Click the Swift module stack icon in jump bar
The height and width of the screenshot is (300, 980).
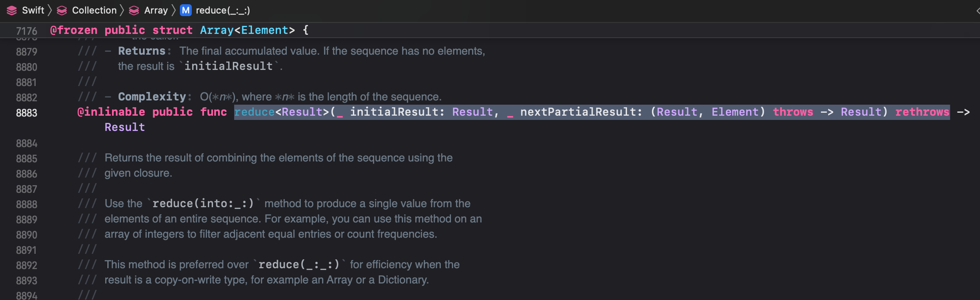point(12,11)
